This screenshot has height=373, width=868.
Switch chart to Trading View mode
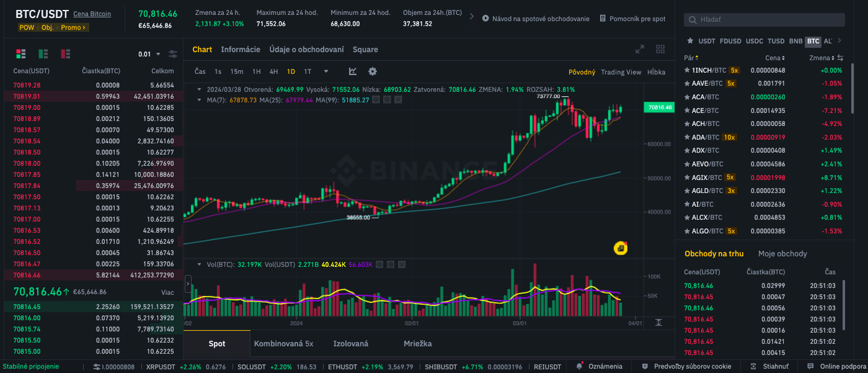coord(621,72)
